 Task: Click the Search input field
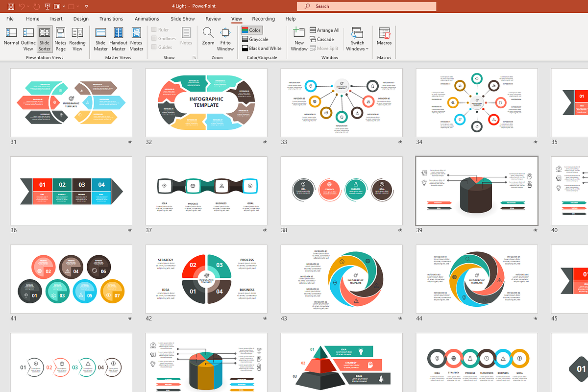click(x=367, y=6)
